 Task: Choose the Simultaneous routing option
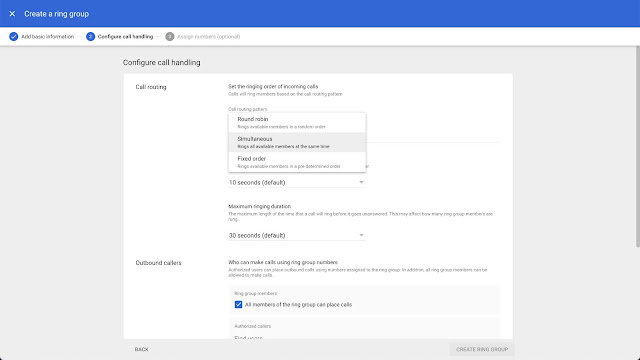tap(297, 142)
